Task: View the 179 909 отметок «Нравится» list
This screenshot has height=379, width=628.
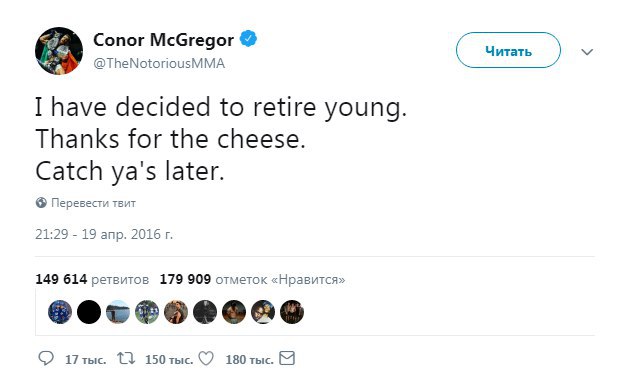Action: (252, 279)
